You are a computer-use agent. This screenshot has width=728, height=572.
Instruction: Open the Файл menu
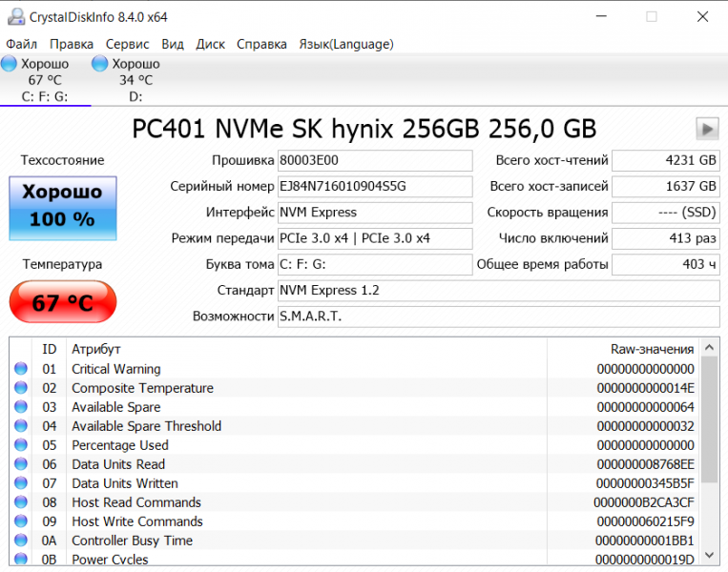[x=21, y=44]
